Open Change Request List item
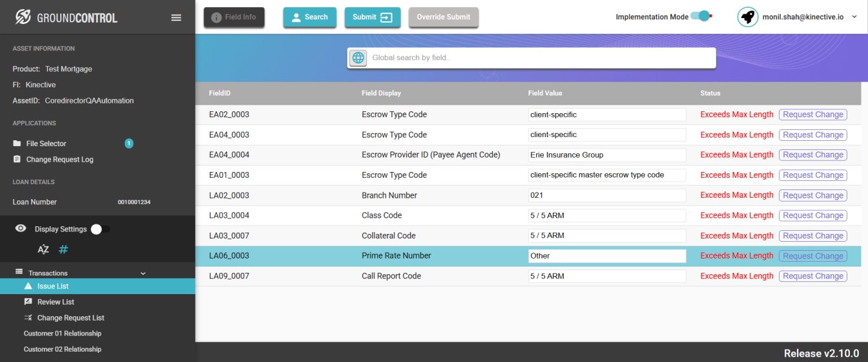868x362 pixels. [70, 318]
